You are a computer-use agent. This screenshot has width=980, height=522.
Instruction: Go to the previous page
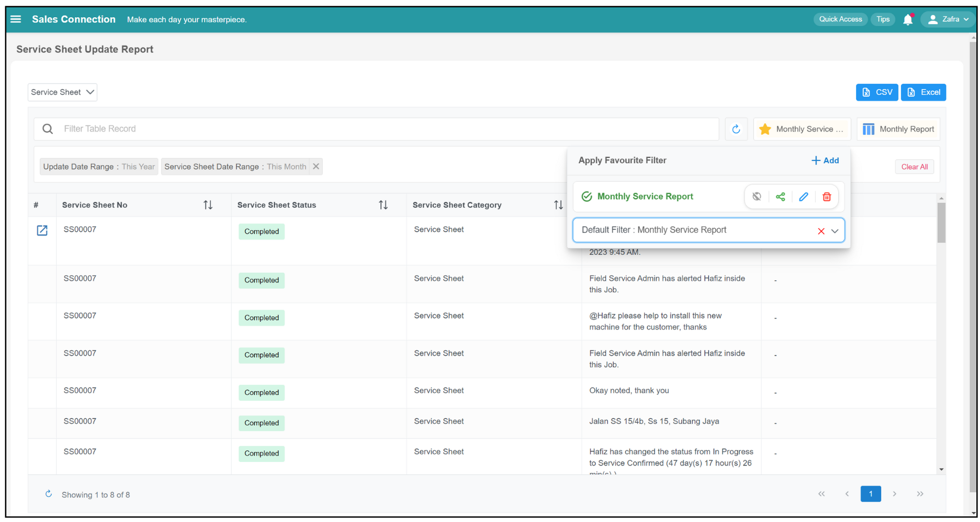pyautogui.click(x=847, y=494)
